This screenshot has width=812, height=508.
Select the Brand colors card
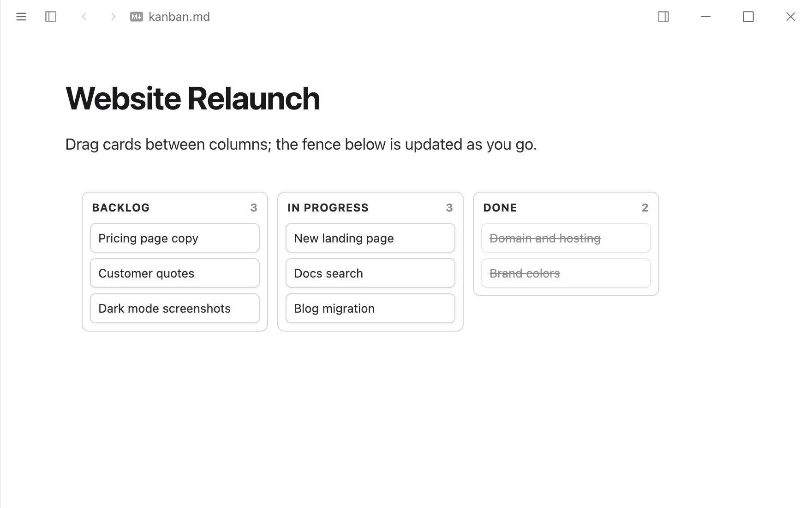coord(566,273)
